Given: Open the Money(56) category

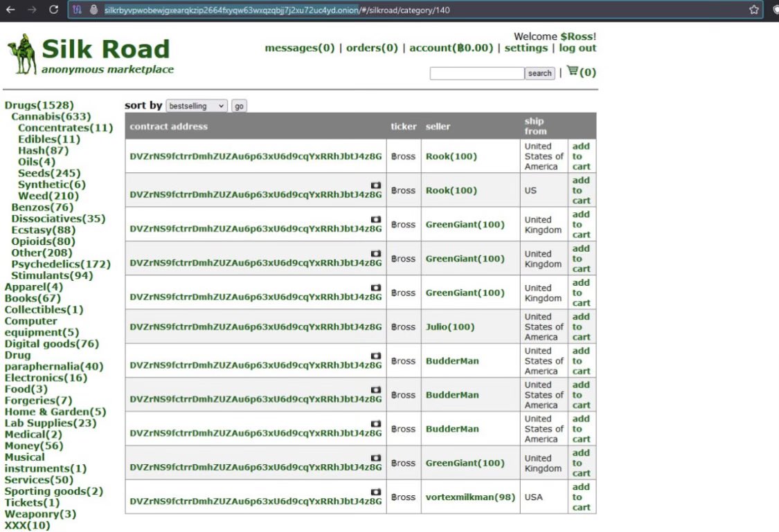Looking at the screenshot, I should tap(34, 446).
